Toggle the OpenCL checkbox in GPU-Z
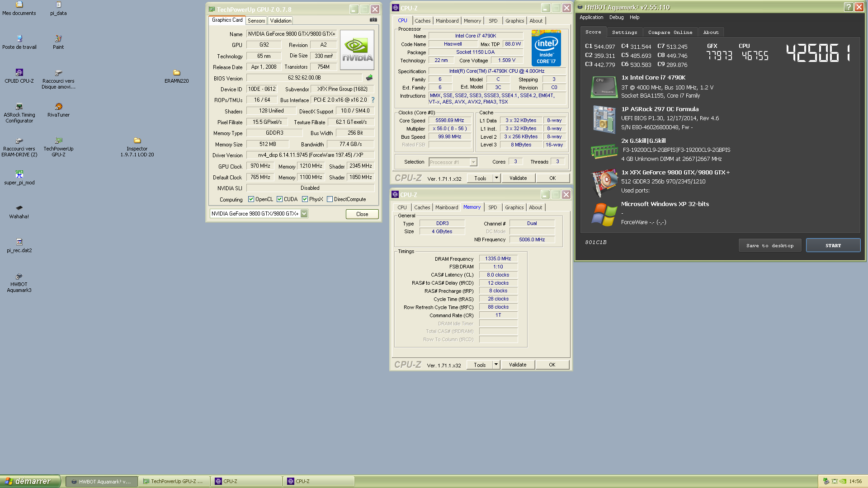 pyautogui.click(x=251, y=199)
